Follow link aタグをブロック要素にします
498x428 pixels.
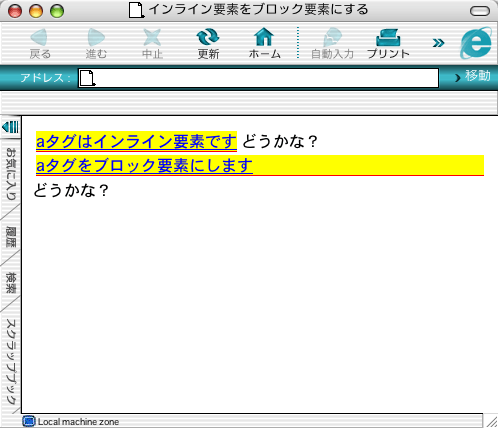pos(144,165)
